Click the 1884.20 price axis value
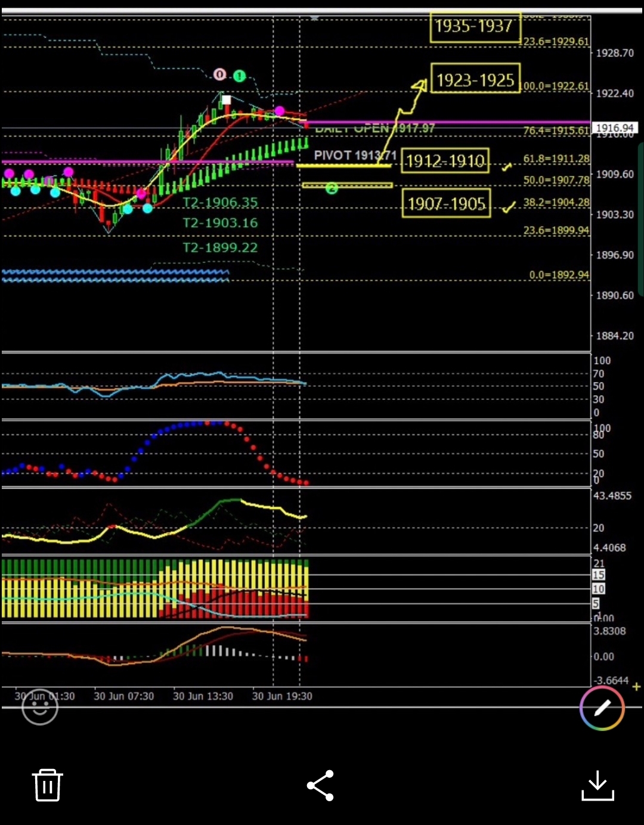644x825 pixels. coord(615,336)
